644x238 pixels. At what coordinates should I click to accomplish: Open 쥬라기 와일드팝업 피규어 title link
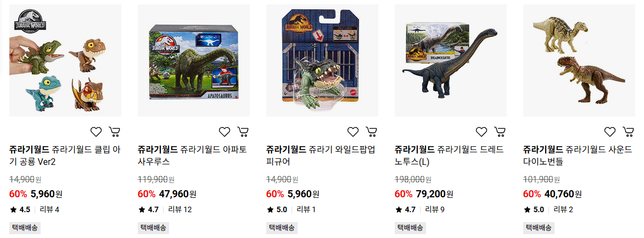(321, 156)
